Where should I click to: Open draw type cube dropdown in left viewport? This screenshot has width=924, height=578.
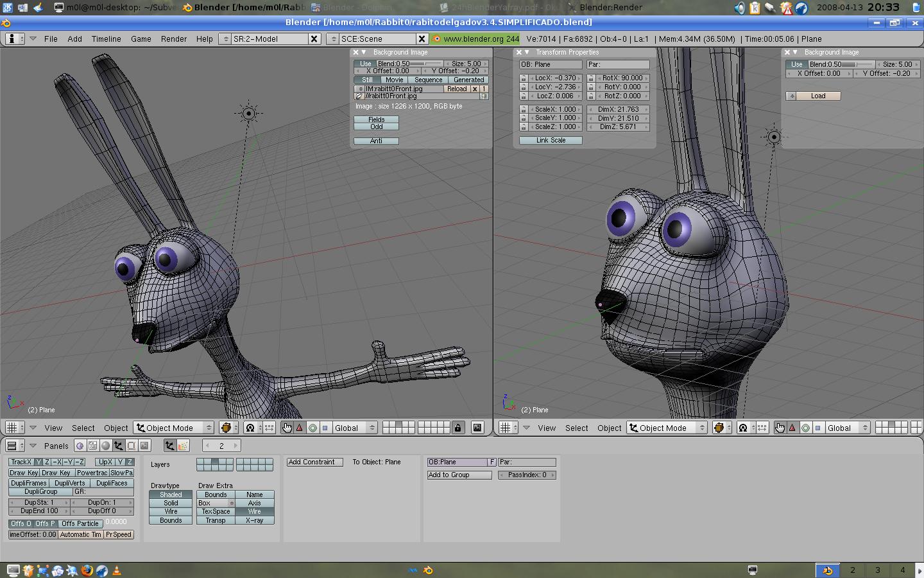(229, 428)
